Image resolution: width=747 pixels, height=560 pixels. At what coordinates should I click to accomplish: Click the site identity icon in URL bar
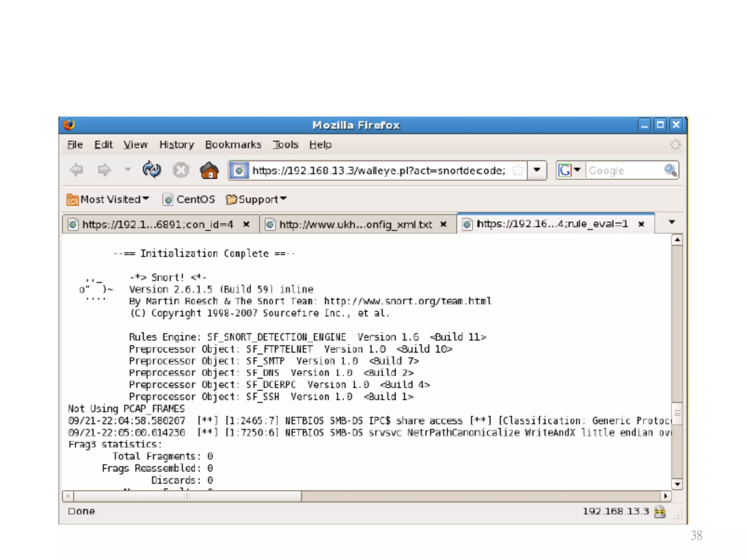click(239, 170)
